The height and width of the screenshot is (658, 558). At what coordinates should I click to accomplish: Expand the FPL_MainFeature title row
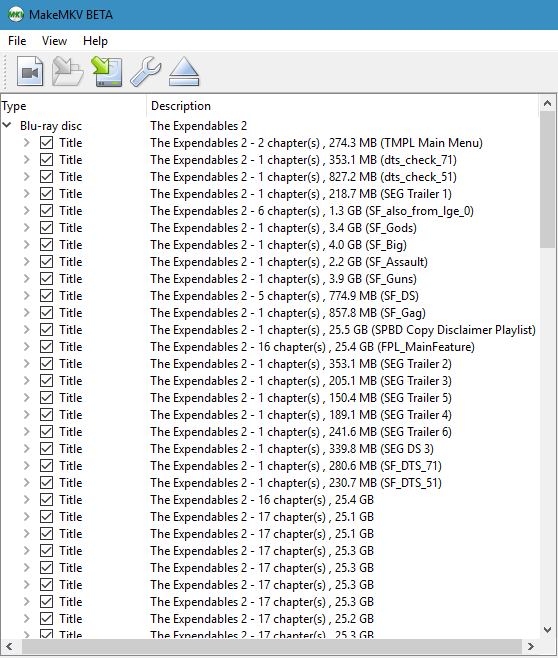point(26,347)
